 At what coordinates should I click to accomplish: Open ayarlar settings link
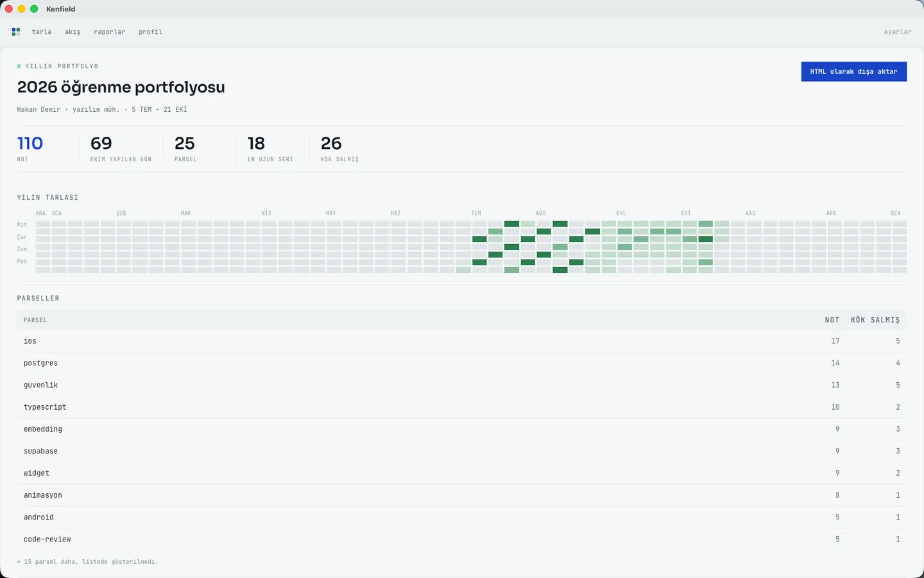coord(898,31)
